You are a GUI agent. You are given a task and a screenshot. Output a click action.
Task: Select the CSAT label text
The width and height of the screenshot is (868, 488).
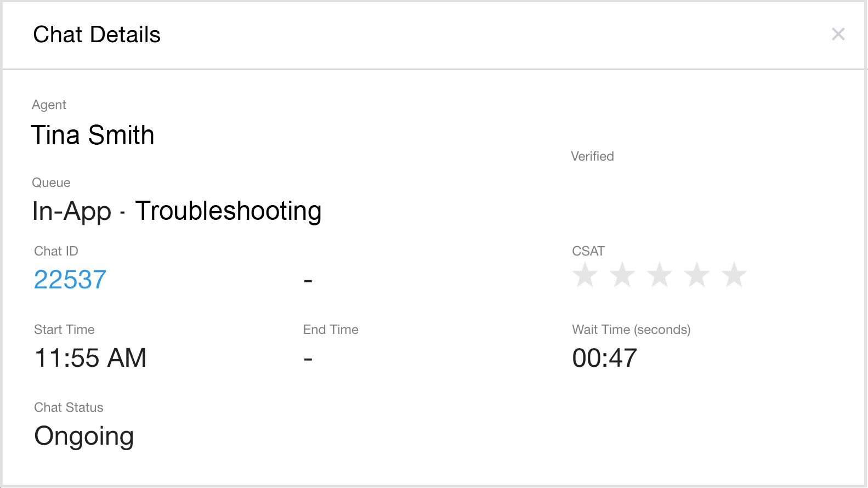pos(588,251)
